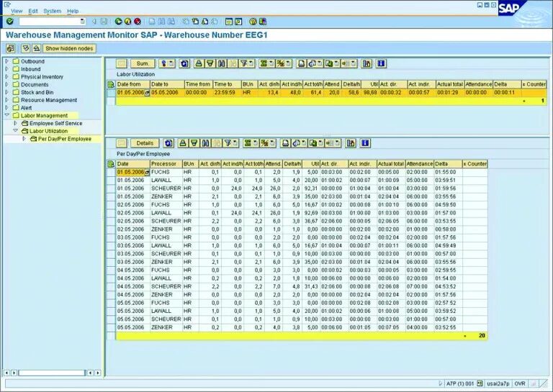Open the Help menu
Image resolution: width=553 pixels, height=392 pixels.
coord(73,11)
